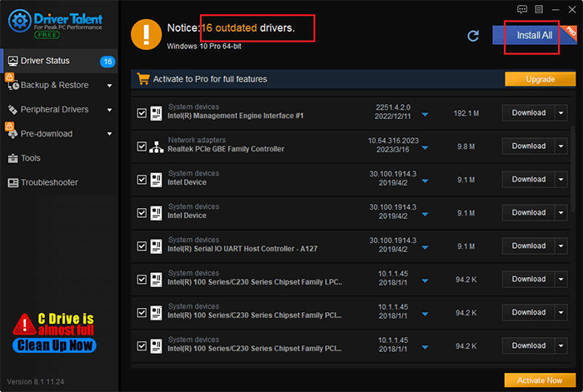The width and height of the screenshot is (583, 392).
Task: Click the Pre-download cloud icon
Action: coord(12,134)
